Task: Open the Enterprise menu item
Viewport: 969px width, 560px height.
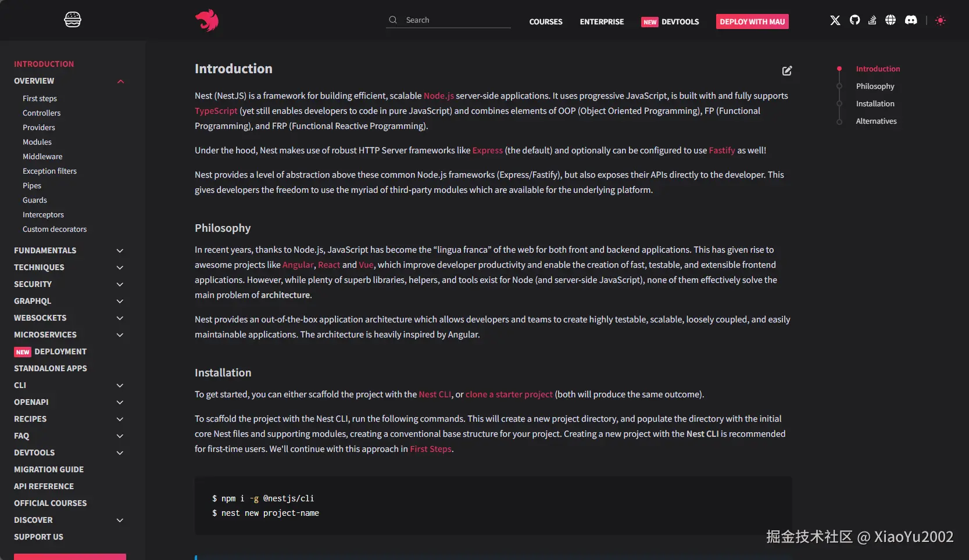Action: coord(602,22)
